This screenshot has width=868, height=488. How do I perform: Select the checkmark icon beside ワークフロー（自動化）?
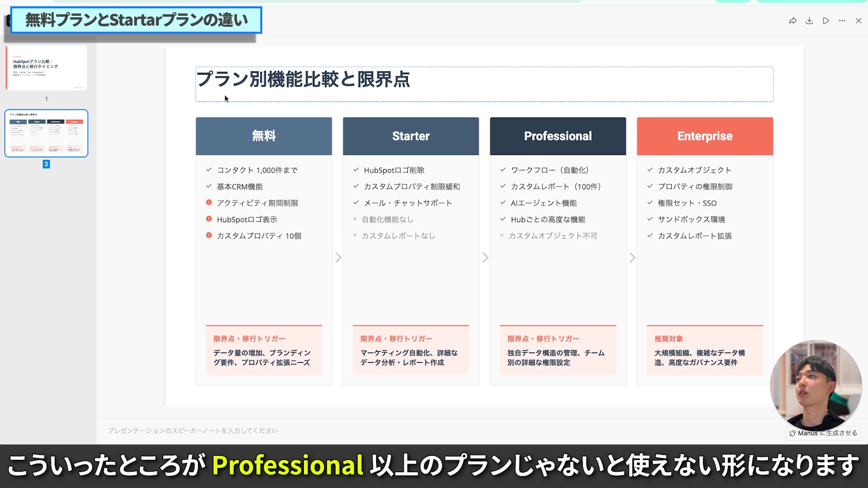tap(502, 170)
